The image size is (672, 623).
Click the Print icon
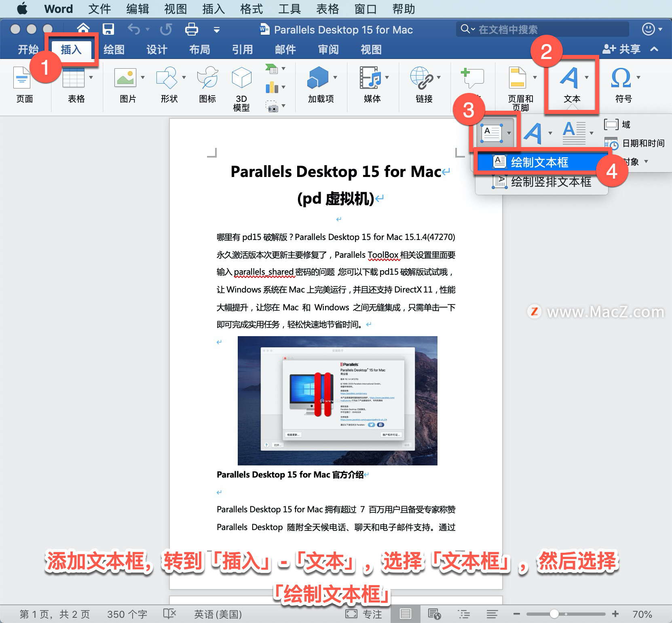point(191,29)
